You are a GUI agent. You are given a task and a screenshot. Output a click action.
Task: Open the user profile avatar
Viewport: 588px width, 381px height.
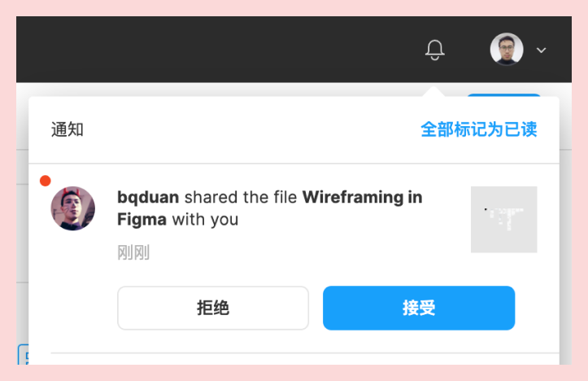tap(506, 50)
